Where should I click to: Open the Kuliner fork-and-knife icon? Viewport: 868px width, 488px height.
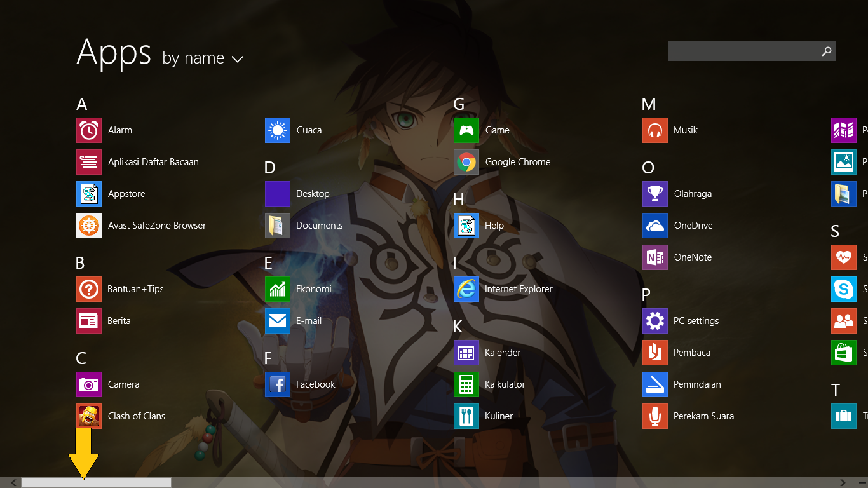(466, 416)
